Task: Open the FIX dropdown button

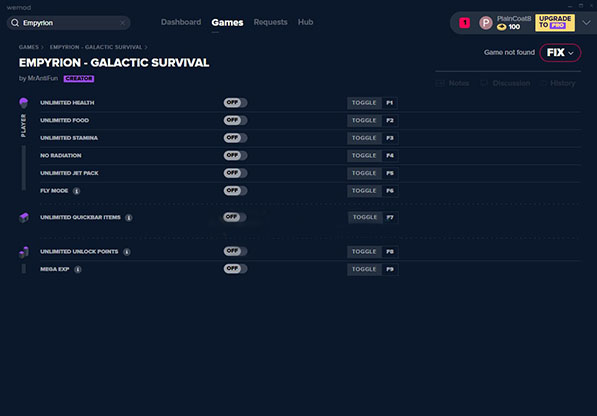Action: pos(560,53)
